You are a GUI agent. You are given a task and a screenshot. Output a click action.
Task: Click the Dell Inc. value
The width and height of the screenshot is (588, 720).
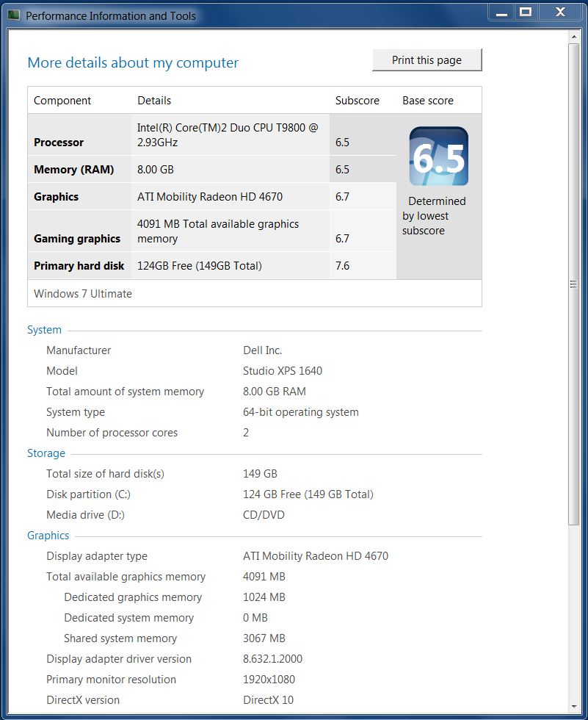pyautogui.click(x=262, y=350)
